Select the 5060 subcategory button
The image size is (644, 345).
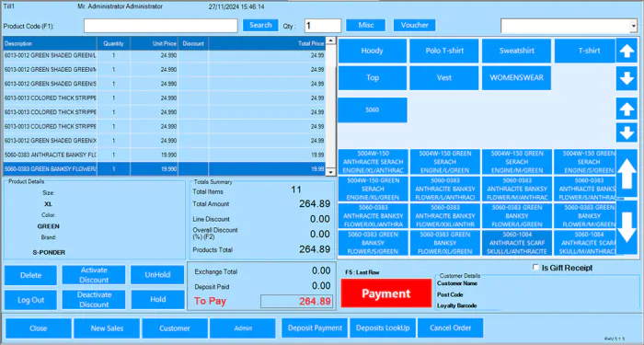tap(372, 110)
